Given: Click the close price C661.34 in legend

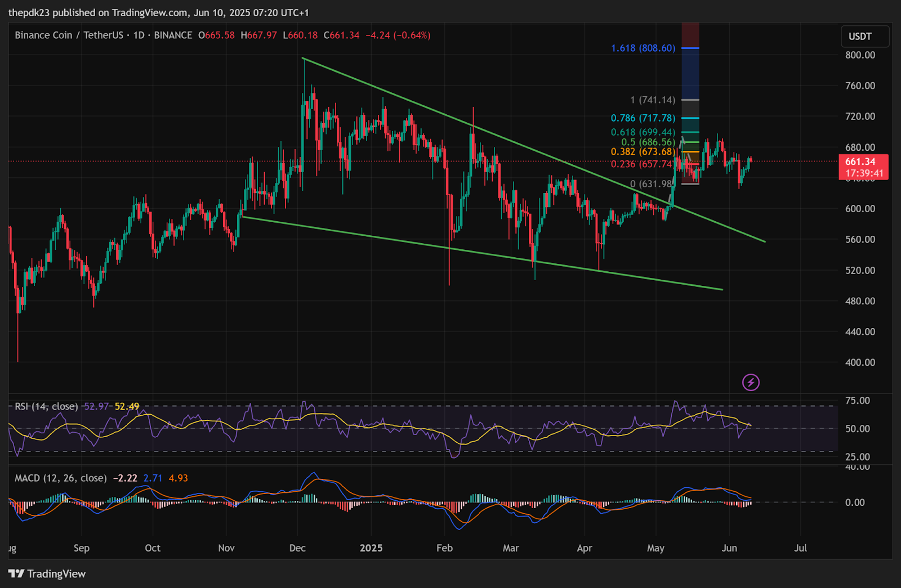Looking at the screenshot, I should [x=341, y=35].
